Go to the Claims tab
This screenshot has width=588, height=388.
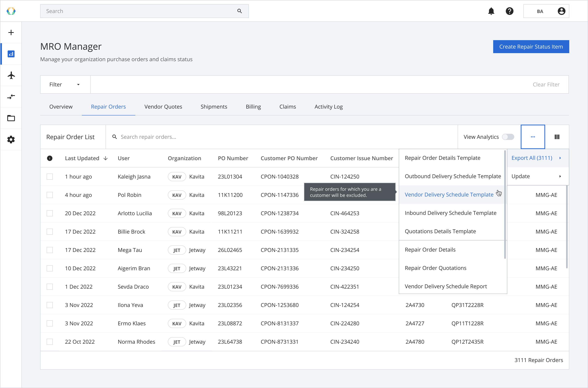[288, 107]
